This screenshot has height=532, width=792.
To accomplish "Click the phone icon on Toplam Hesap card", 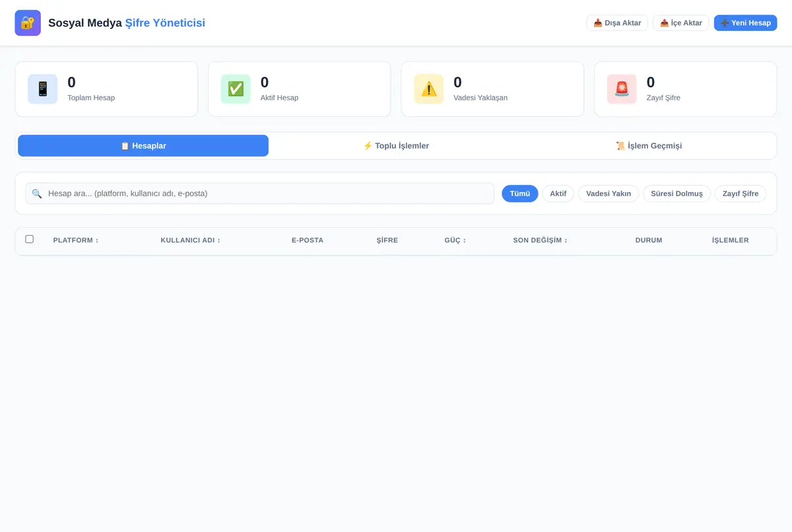I will [x=43, y=89].
